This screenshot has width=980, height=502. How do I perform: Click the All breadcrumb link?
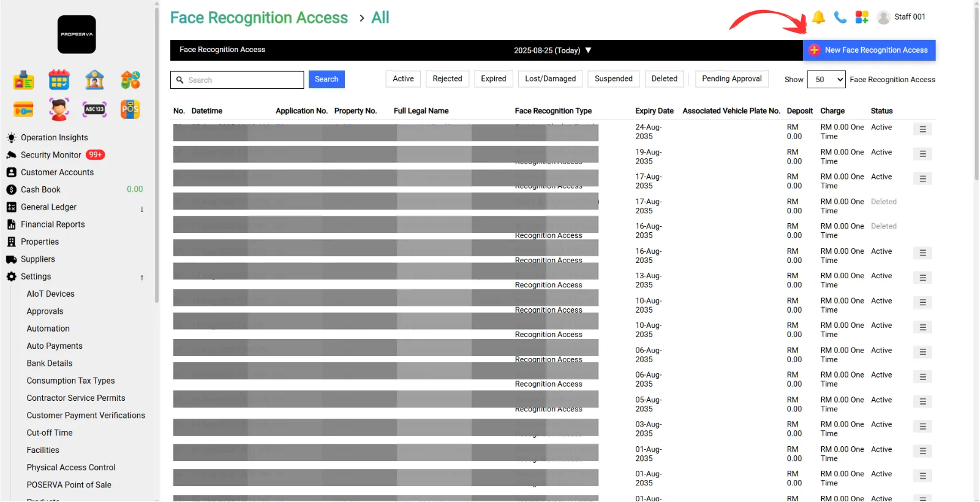[380, 18]
